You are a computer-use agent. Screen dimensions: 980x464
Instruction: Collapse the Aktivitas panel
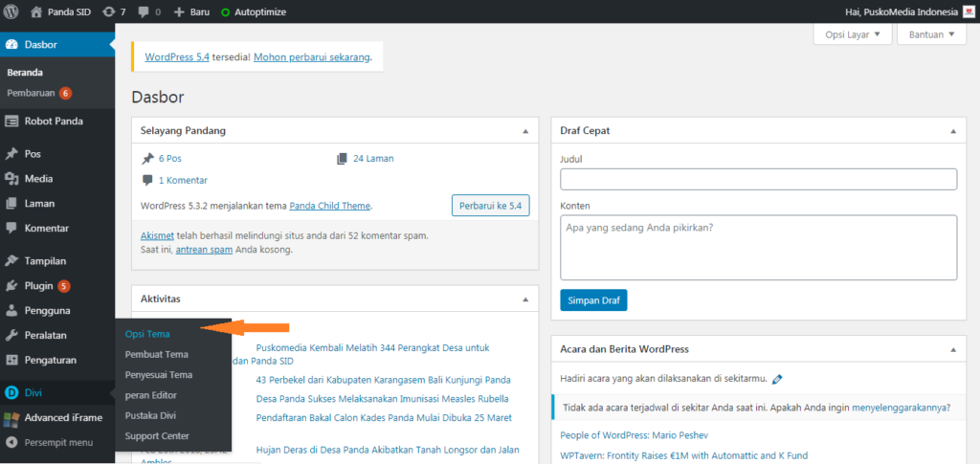pos(525,299)
